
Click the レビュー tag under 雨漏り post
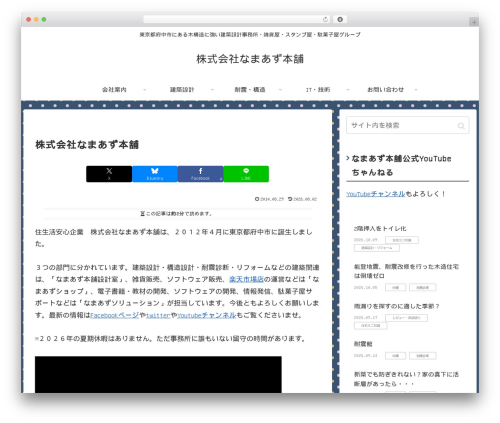[x=406, y=318]
